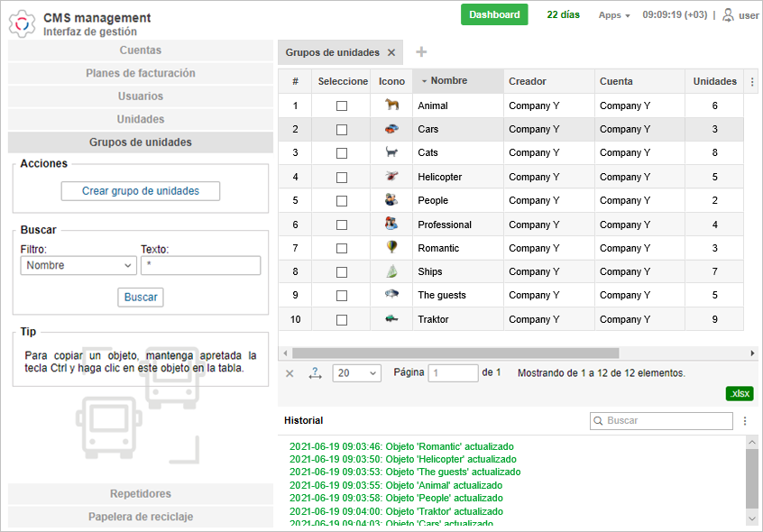763x532 pixels.
Task: Click the Buscar search button
Action: point(141,298)
